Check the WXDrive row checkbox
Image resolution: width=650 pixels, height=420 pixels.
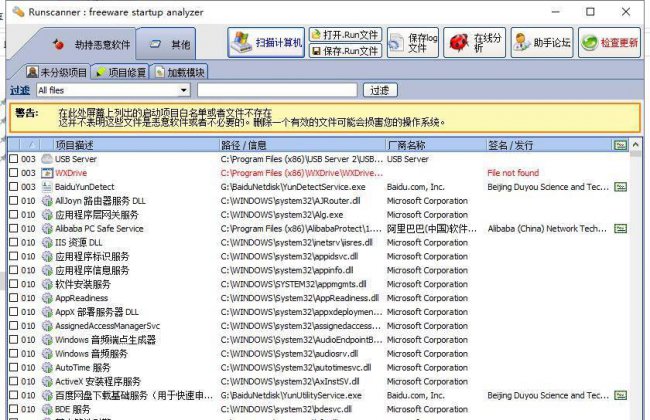14,172
